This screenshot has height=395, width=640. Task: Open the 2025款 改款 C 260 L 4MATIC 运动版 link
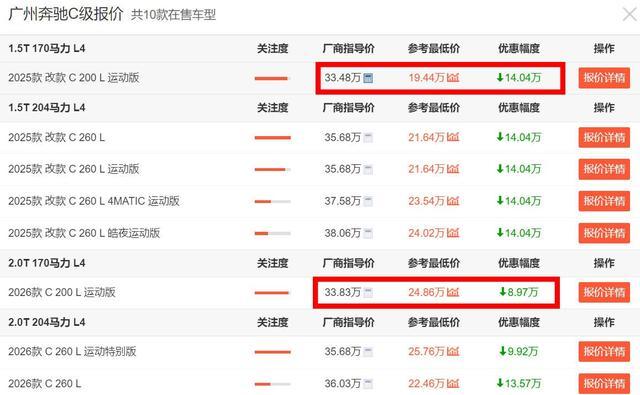94,201
